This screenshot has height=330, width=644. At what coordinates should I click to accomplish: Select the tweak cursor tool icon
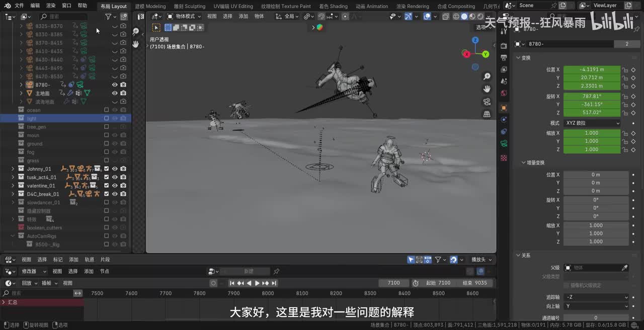coord(156,28)
